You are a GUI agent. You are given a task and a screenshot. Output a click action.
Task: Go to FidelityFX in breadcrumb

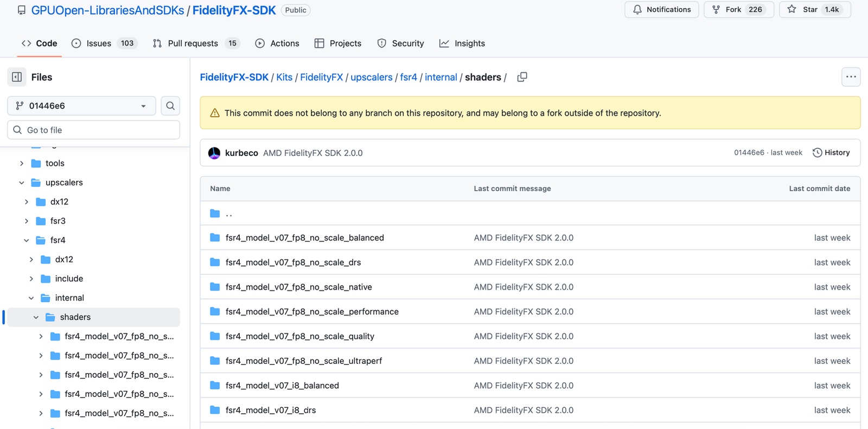pyautogui.click(x=321, y=77)
